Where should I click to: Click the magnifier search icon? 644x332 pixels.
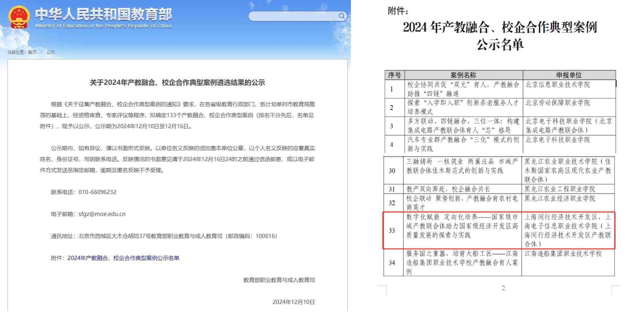click(341, 16)
